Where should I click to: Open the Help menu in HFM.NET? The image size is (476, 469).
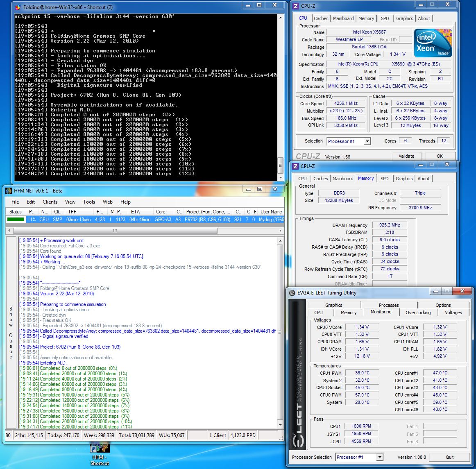125,202
